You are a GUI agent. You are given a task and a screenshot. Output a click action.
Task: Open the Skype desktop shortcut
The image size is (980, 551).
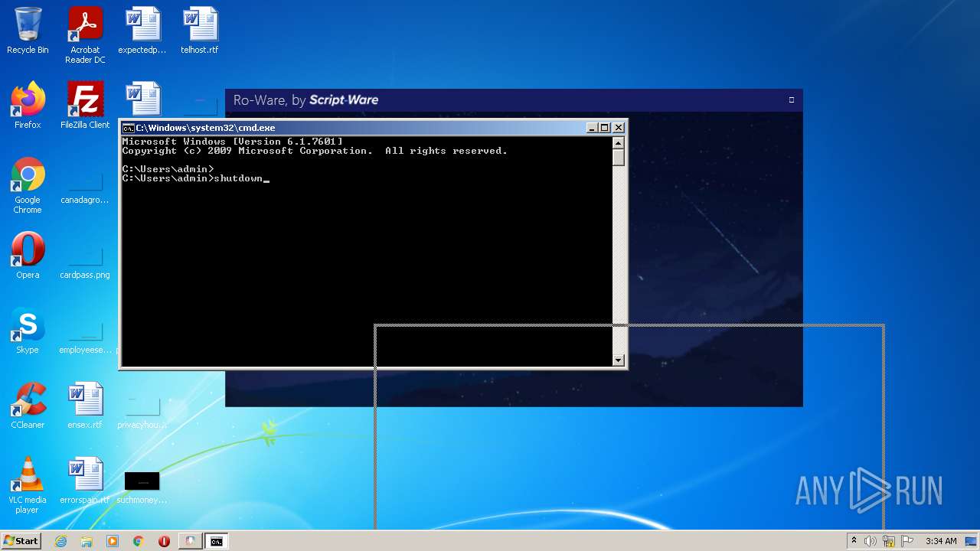tap(28, 331)
